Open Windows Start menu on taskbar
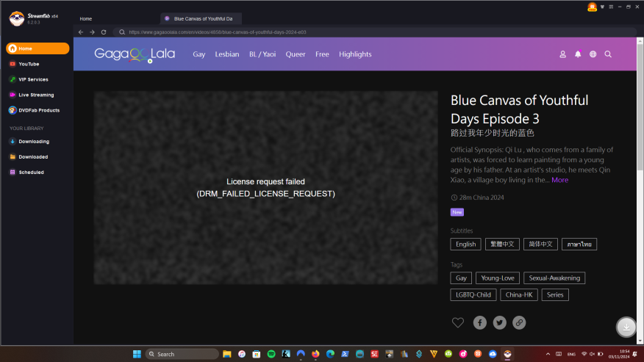This screenshot has height=362, width=644. tap(137, 354)
